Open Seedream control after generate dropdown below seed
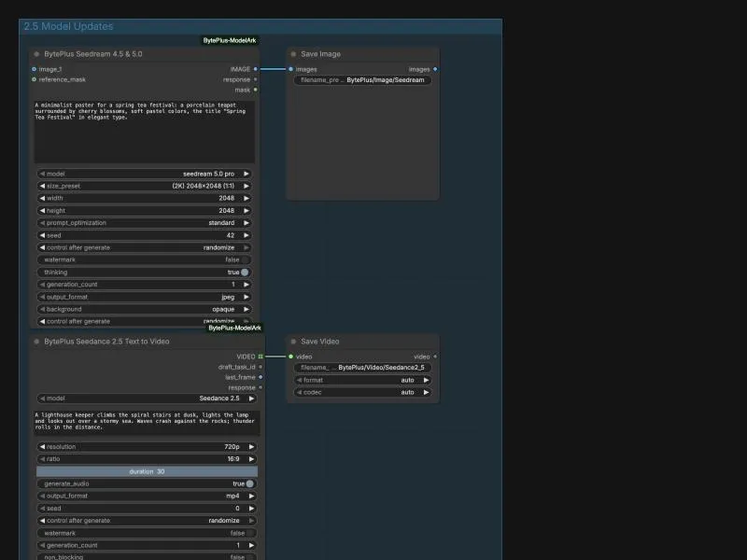The height and width of the screenshot is (560, 747). pyautogui.click(x=144, y=247)
